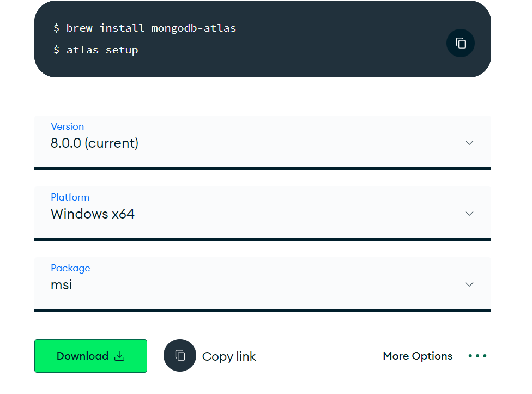This screenshot has width=532, height=394.
Task: Open the Windows x64 platform selector
Action: [x=93, y=214]
